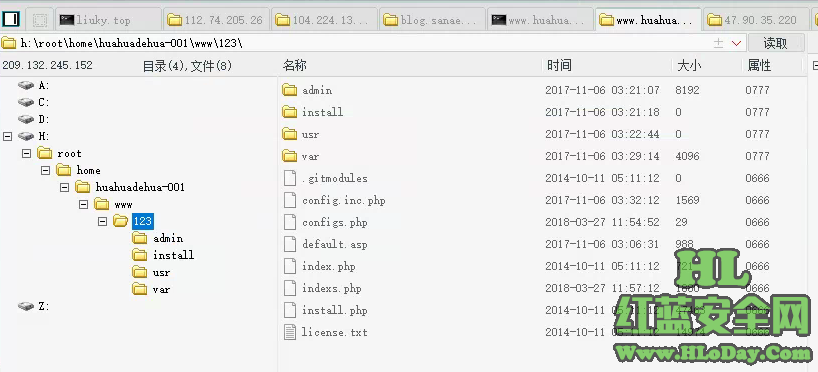
Task: Click config.inc.php file icon
Action: pyautogui.click(x=290, y=200)
